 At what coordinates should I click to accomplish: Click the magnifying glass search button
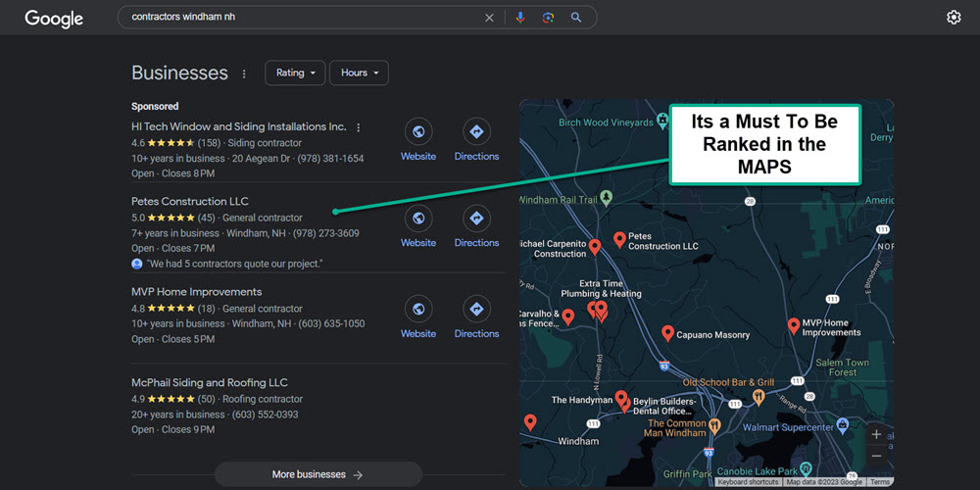click(576, 18)
